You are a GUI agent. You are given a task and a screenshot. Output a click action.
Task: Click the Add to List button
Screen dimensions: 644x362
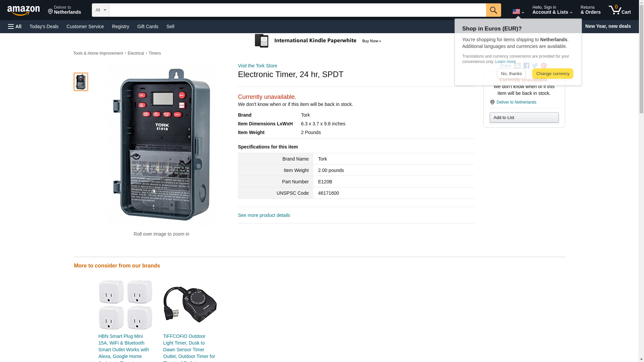point(524,118)
